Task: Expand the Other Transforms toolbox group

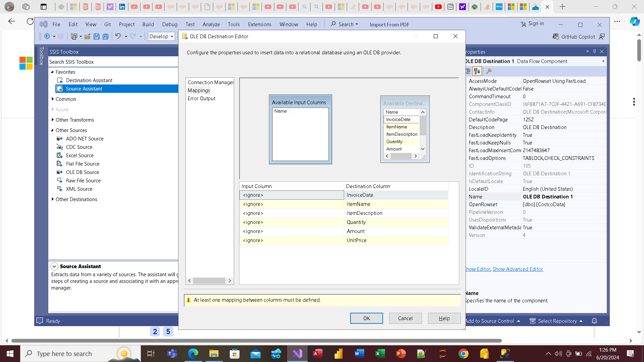Action: [x=53, y=120]
